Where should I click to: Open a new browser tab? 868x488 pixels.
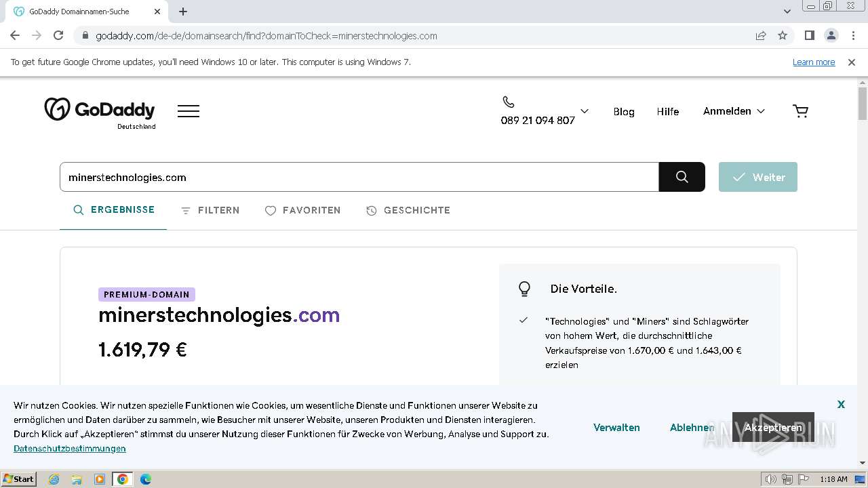click(x=183, y=12)
